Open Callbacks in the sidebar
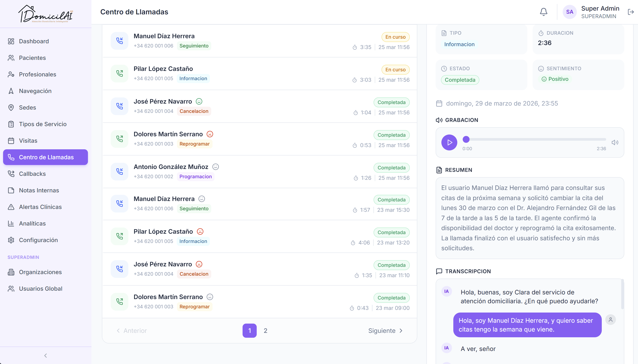 tap(32, 174)
